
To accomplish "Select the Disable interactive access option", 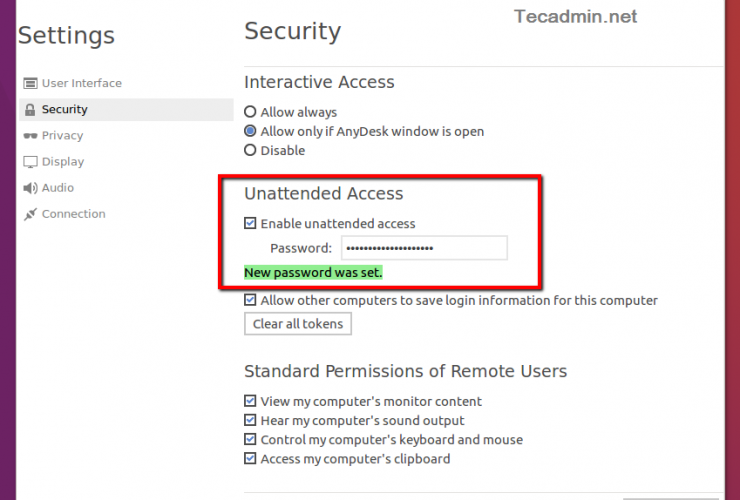I will (x=251, y=151).
